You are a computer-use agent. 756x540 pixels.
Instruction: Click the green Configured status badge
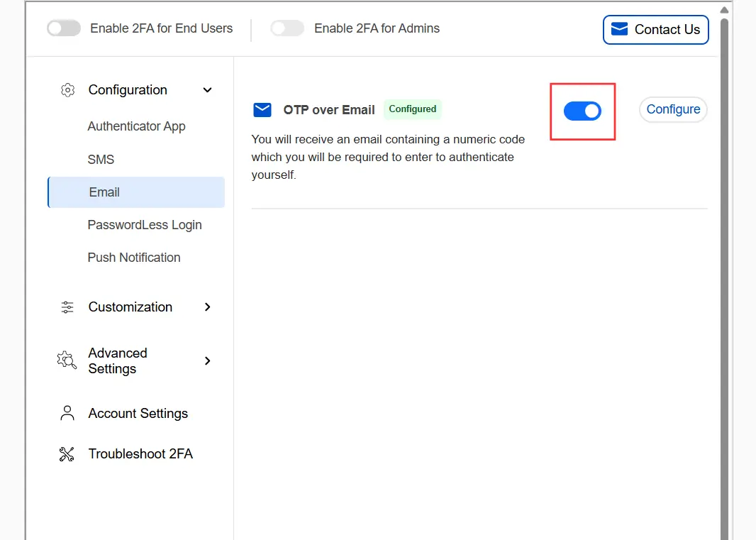(413, 109)
